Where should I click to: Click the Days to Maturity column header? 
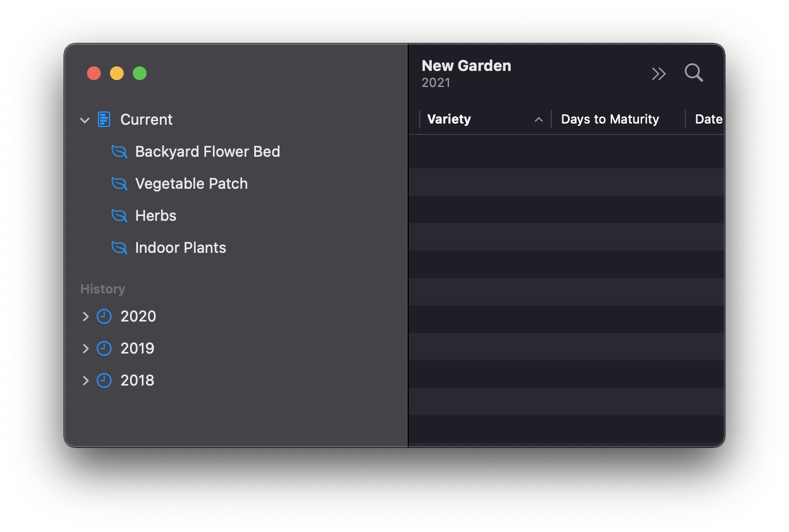[610, 119]
